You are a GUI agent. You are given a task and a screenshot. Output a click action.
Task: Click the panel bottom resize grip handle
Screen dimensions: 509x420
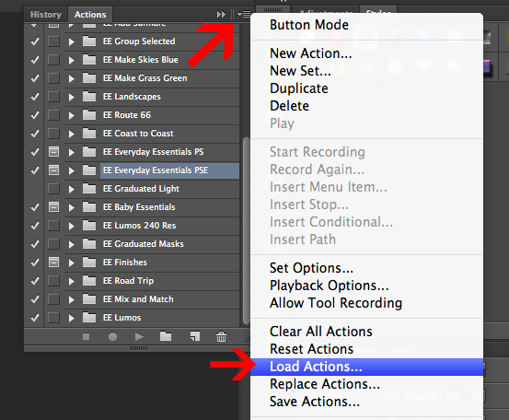(x=139, y=348)
